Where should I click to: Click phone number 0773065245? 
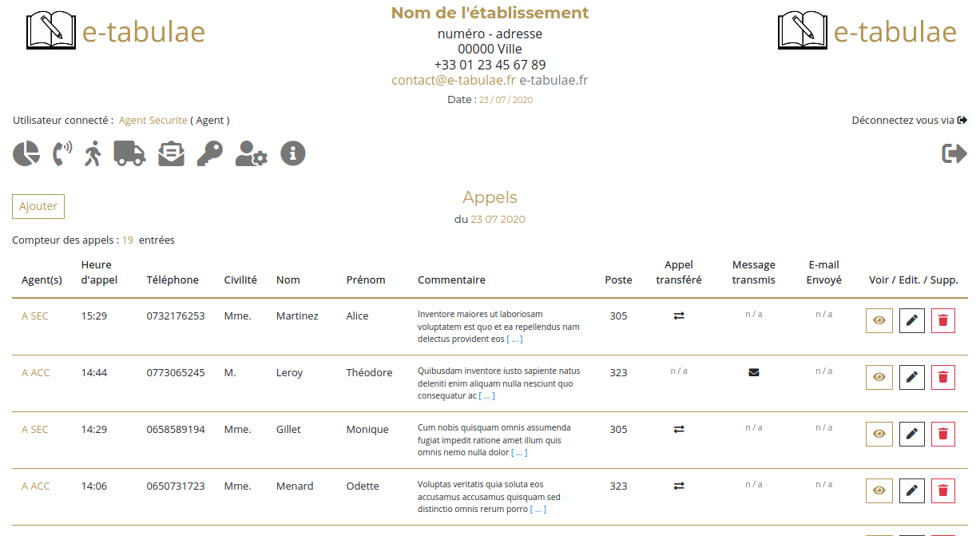tap(176, 373)
